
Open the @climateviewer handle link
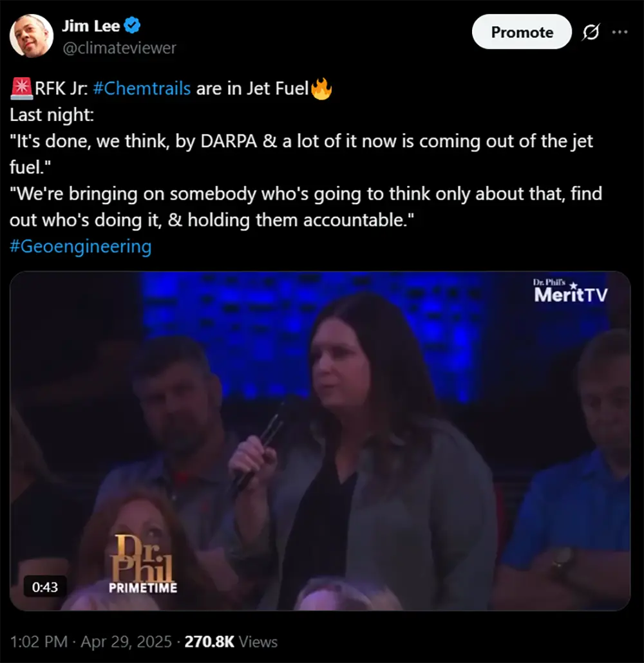coord(119,48)
